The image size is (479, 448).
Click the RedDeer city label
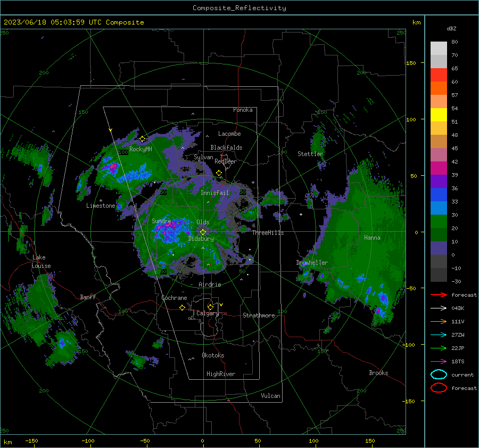[x=226, y=161]
